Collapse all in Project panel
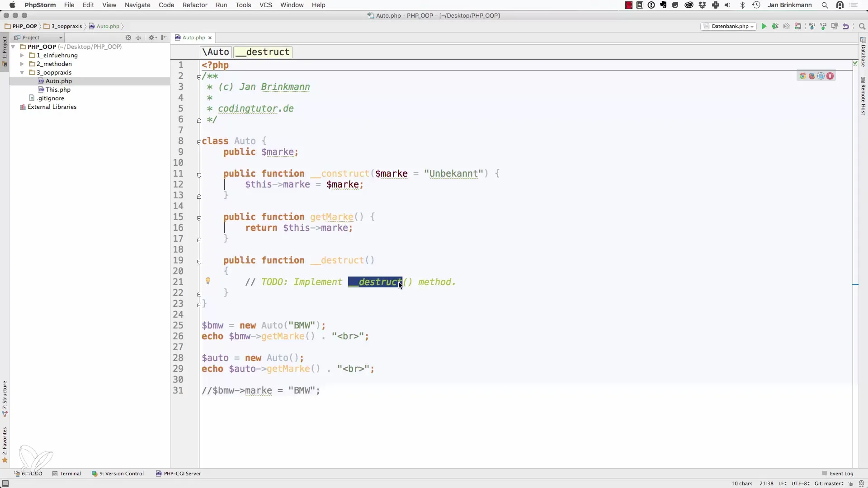868x488 pixels. 138,38
